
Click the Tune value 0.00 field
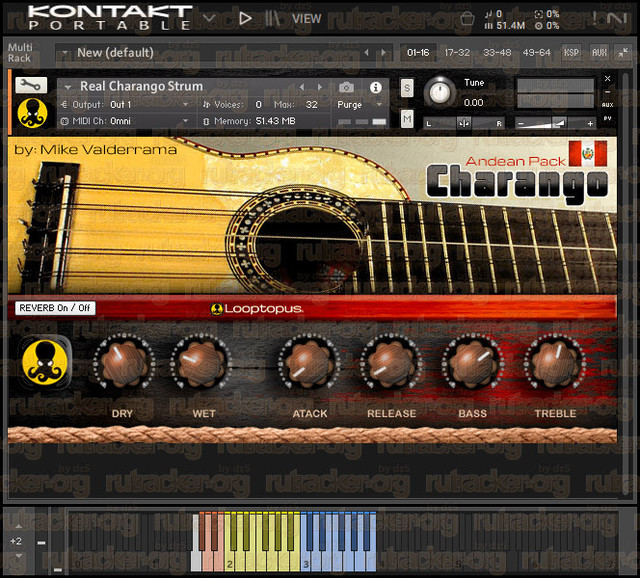point(473,102)
